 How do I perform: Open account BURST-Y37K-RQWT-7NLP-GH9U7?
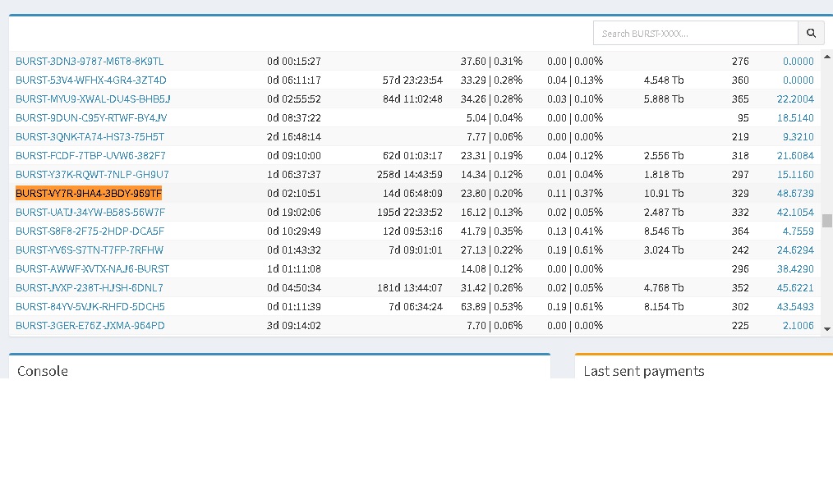pos(93,174)
